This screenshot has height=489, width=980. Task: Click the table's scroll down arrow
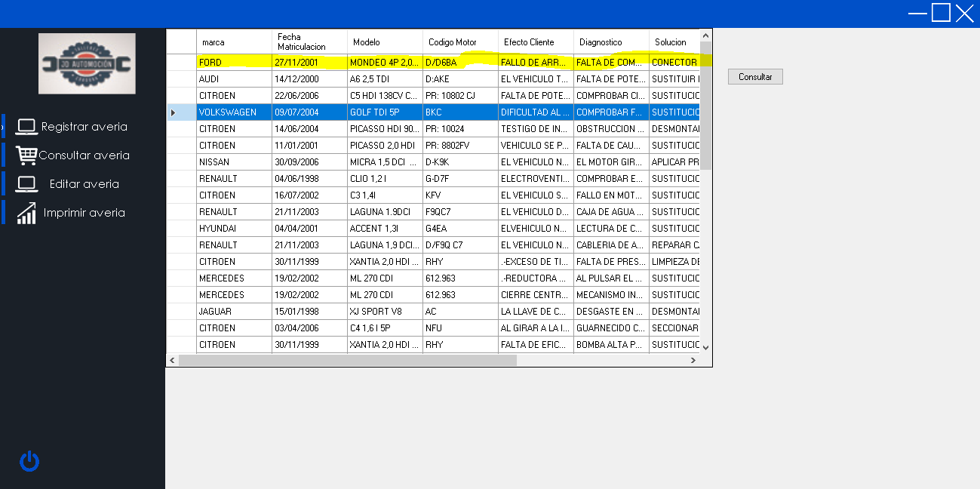(x=705, y=347)
